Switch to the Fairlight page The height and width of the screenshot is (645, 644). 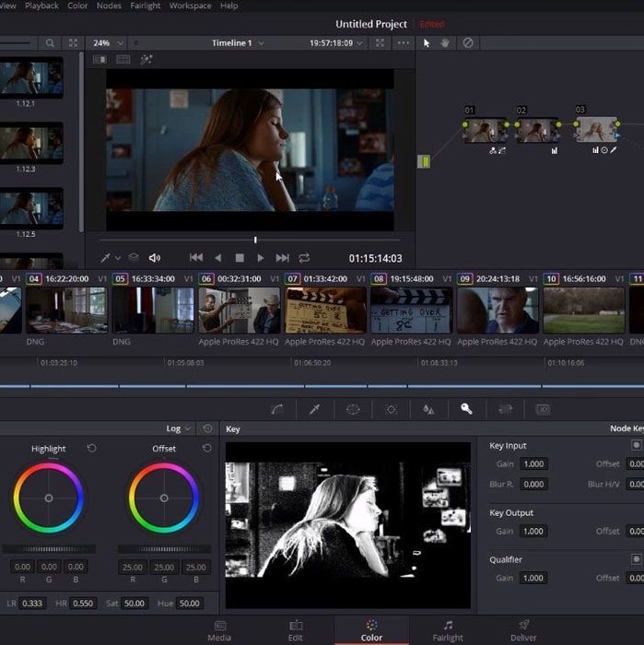[x=448, y=631]
